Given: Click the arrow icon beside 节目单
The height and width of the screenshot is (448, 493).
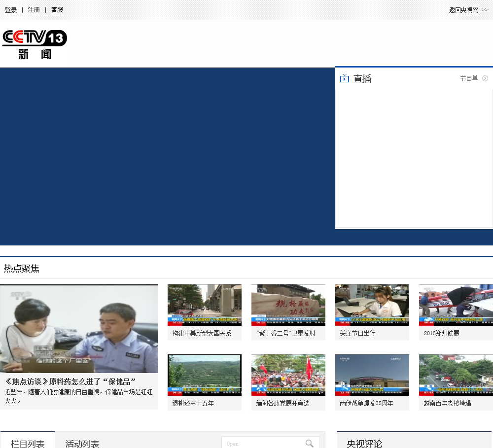Looking at the screenshot, I should (x=485, y=78).
